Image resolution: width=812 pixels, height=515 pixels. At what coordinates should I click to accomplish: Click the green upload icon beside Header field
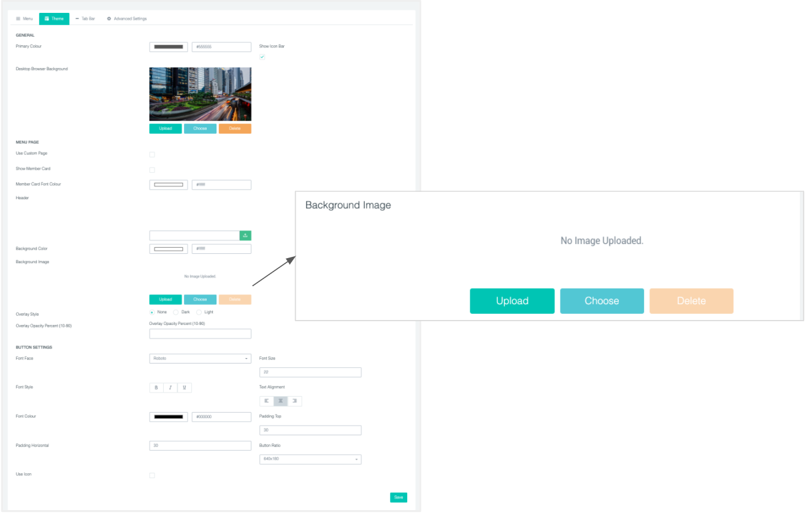coord(245,235)
